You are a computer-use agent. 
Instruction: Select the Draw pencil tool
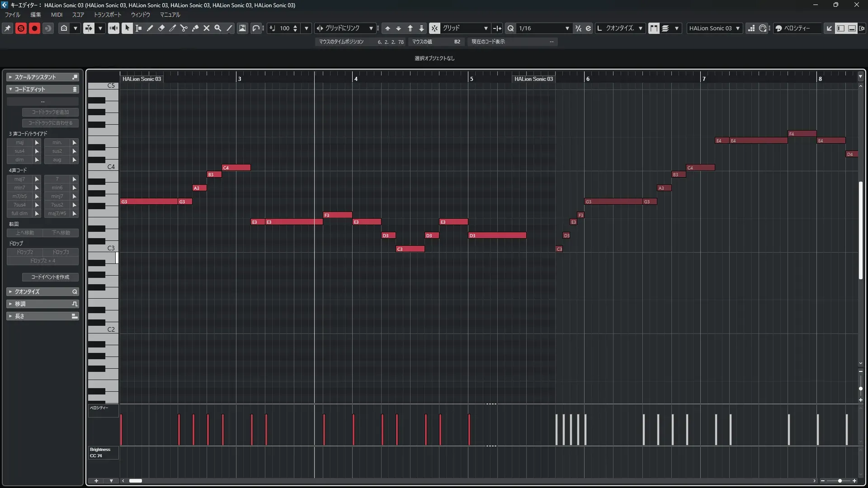[150, 28]
